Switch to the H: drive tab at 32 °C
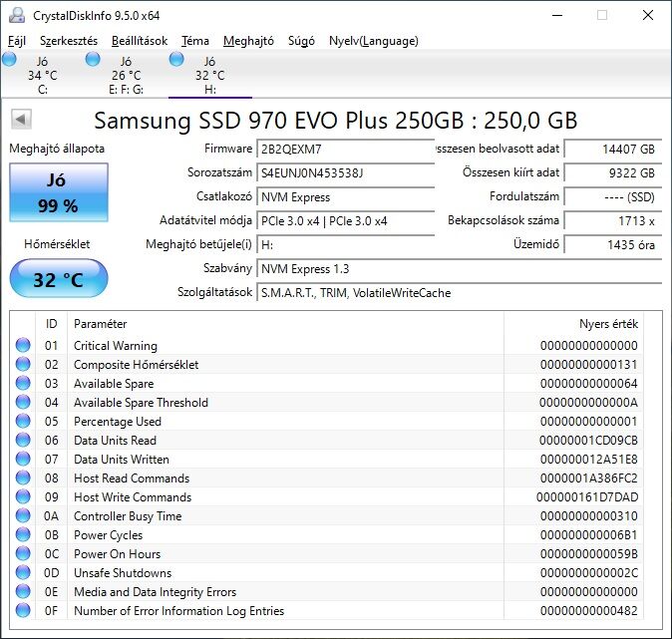672x639 pixels. (210, 75)
